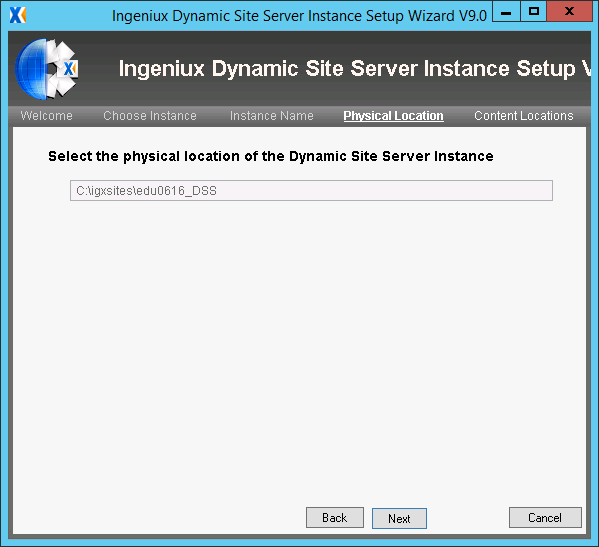
Task: Select the underlined Physical Location tab
Action: click(x=393, y=116)
